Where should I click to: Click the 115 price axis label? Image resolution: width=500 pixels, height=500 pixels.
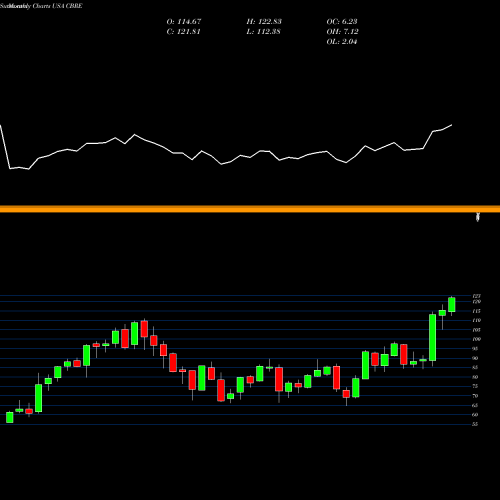pyautogui.click(x=476, y=311)
